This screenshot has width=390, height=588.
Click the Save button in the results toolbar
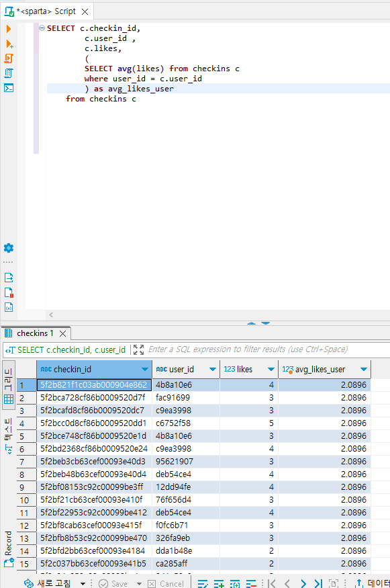coord(113,583)
